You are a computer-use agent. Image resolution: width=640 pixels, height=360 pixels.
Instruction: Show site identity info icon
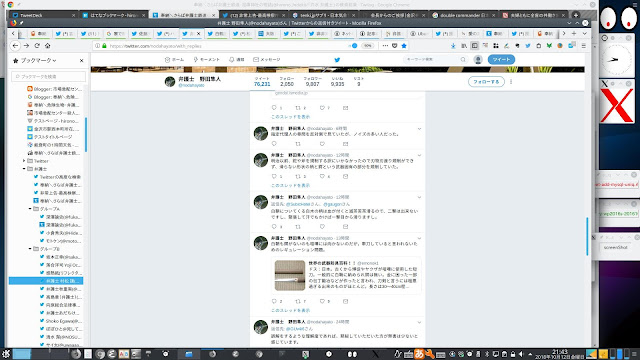coord(97,46)
